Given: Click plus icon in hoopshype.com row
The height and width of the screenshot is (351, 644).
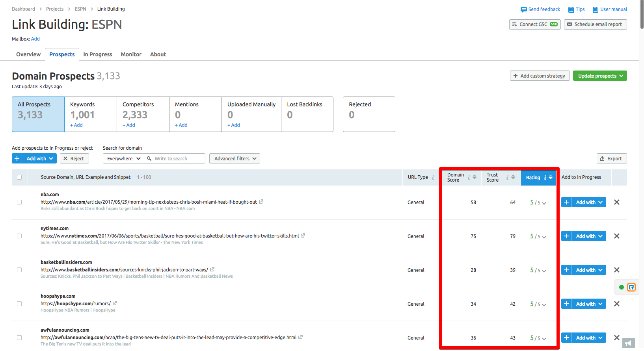Looking at the screenshot, I should point(566,304).
